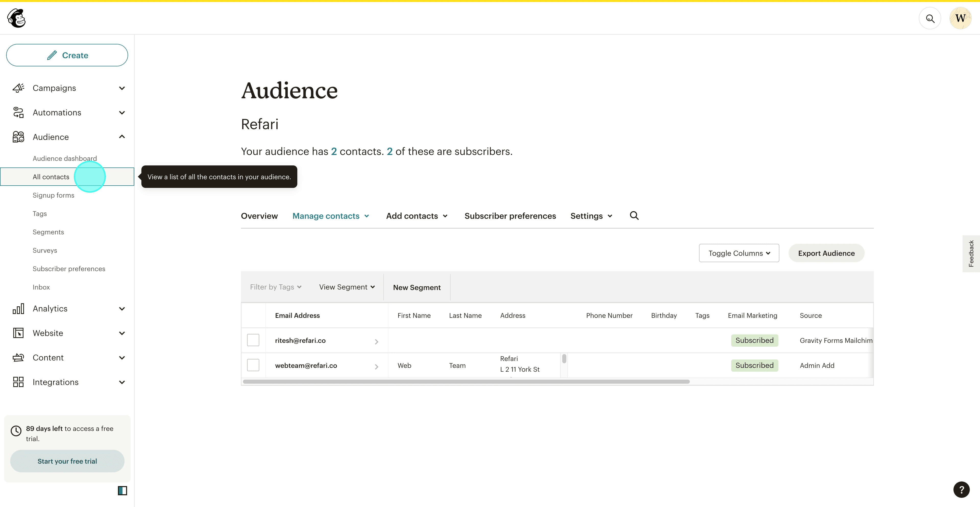Click the Mailchimp Freddie logo
The height and width of the screenshot is (507, 980).
16,18
